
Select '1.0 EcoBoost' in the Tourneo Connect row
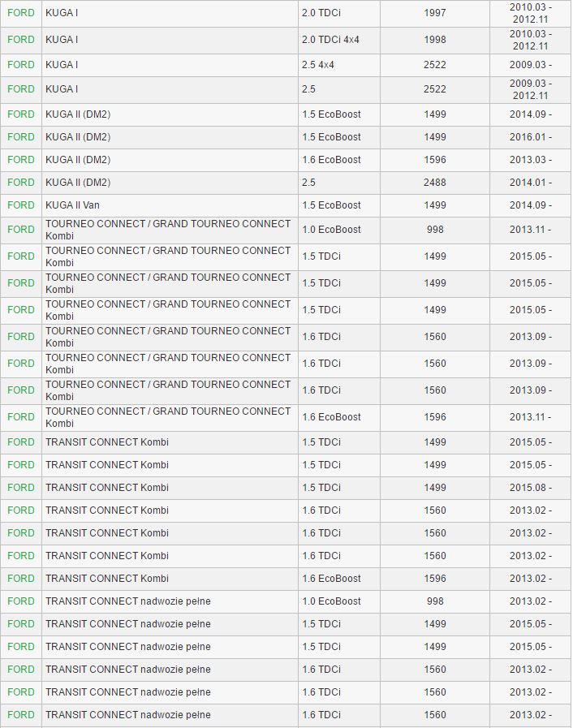(331, 230)
